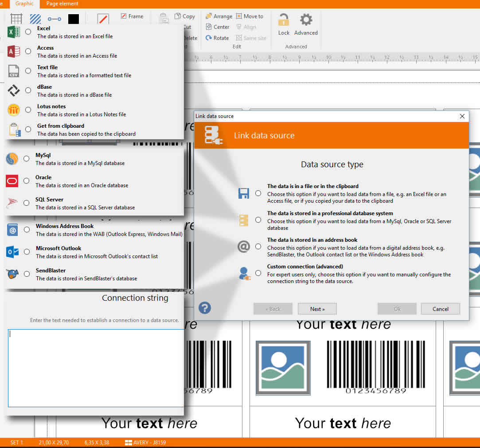Open the Page element tab
This screenshot has width=480, height=448.
[x=62, y=4]
